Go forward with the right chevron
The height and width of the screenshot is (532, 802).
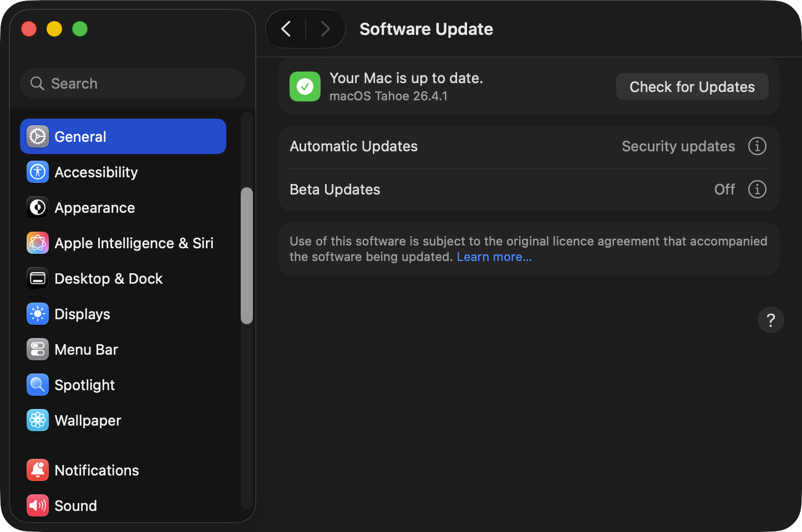point(325,29)
